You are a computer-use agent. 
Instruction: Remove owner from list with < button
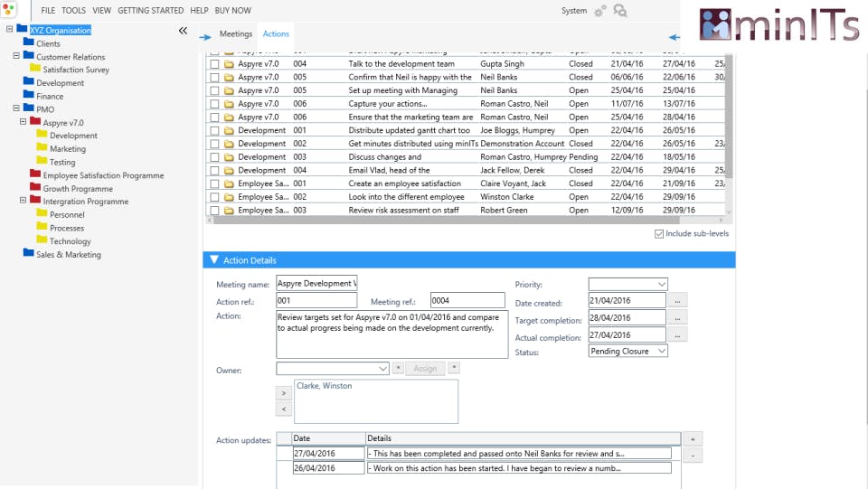(283, 409)
